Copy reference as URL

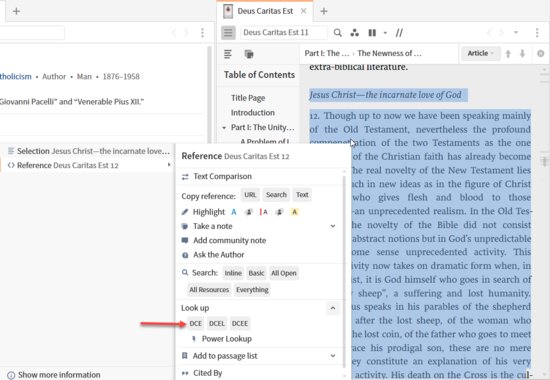[250, 195]
